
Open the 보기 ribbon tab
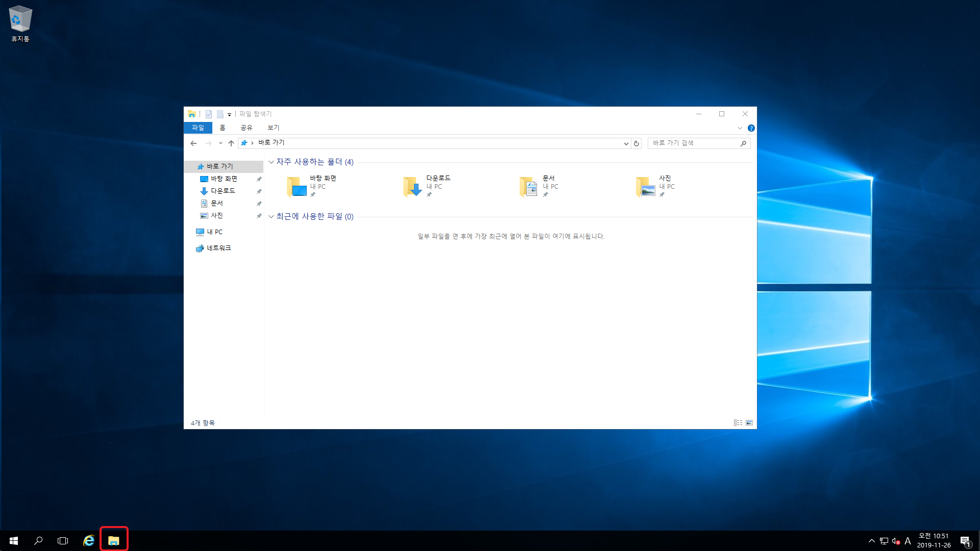coord(274,128)
